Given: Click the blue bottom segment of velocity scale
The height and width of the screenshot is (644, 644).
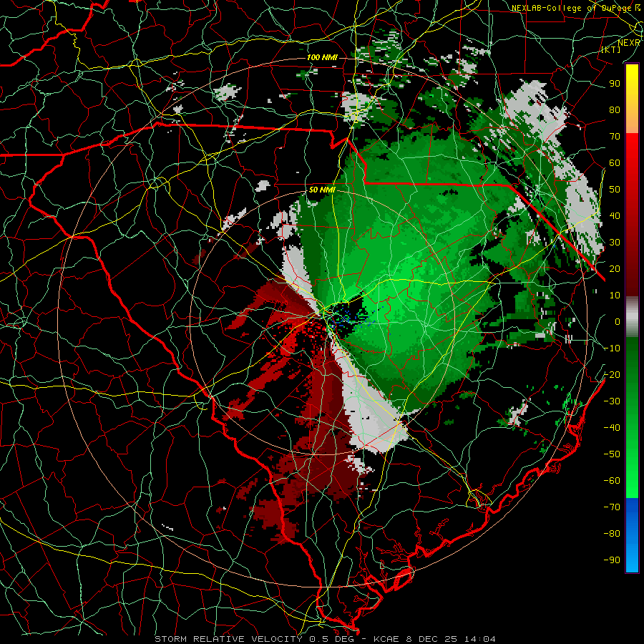Looking at the screenshot, I should tap(632, 535).
